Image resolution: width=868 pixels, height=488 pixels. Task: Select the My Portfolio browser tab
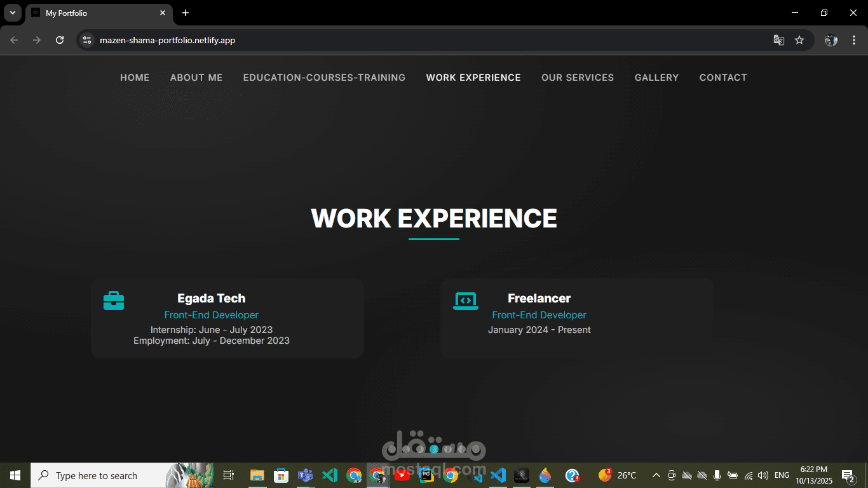coord(99,13)
